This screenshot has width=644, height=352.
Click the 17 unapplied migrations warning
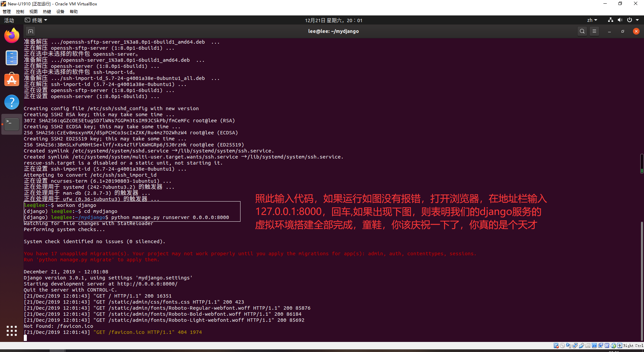[250, 254]
